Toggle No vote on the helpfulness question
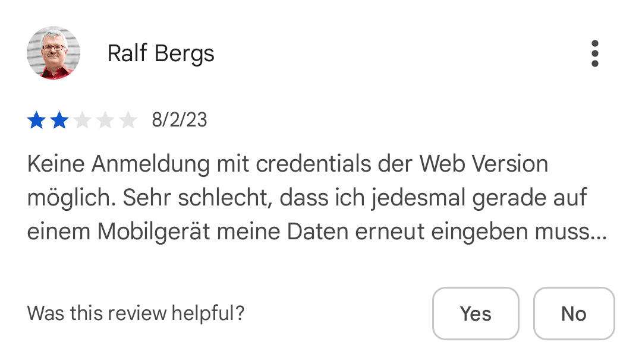This screenshot has height=364, width=642. click(573, 314)
